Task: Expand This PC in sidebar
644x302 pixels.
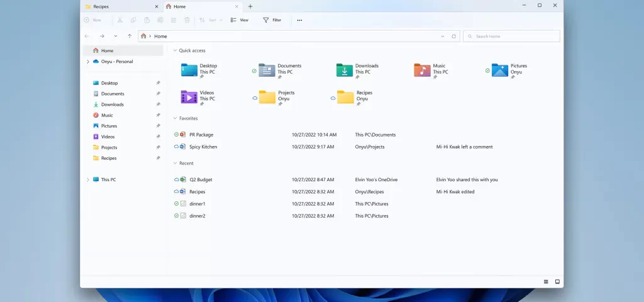Action: (87, 179)
